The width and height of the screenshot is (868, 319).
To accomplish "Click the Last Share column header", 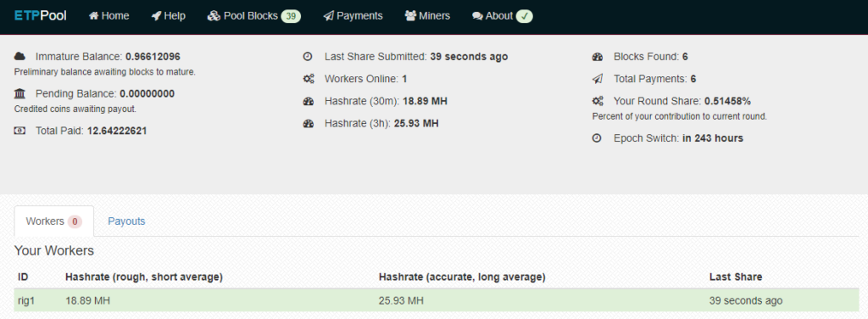I will [x=736, y=277].
